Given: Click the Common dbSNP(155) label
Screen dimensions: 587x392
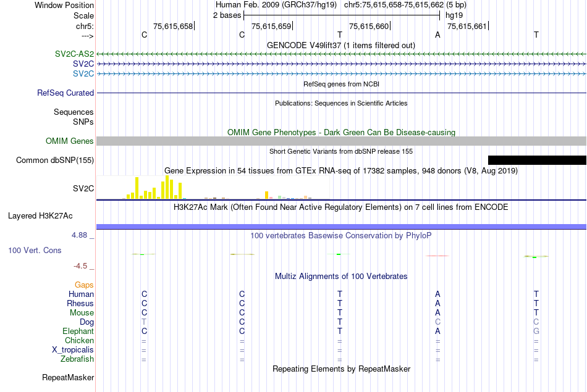Looking at the screenshot, I should pos(54,160).
